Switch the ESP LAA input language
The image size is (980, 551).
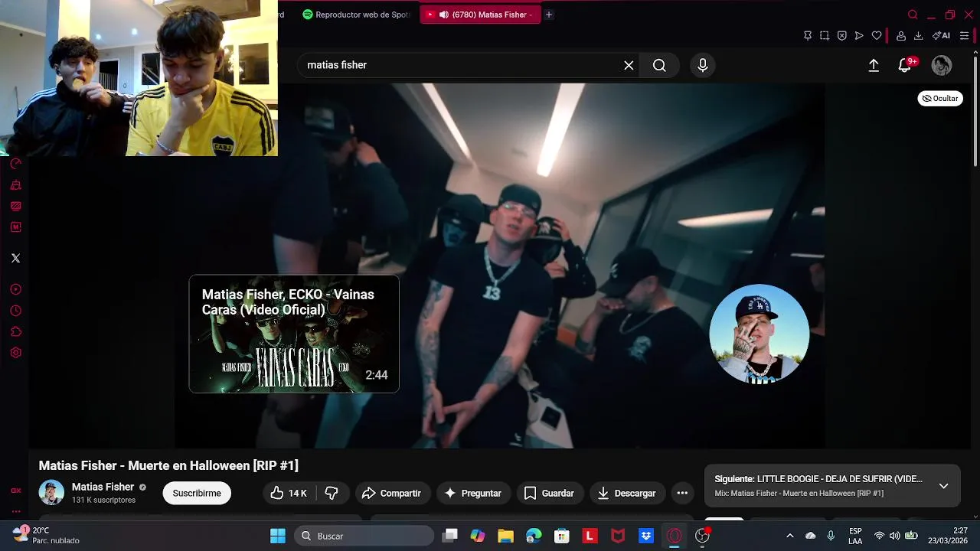click(x=855, y=536)
